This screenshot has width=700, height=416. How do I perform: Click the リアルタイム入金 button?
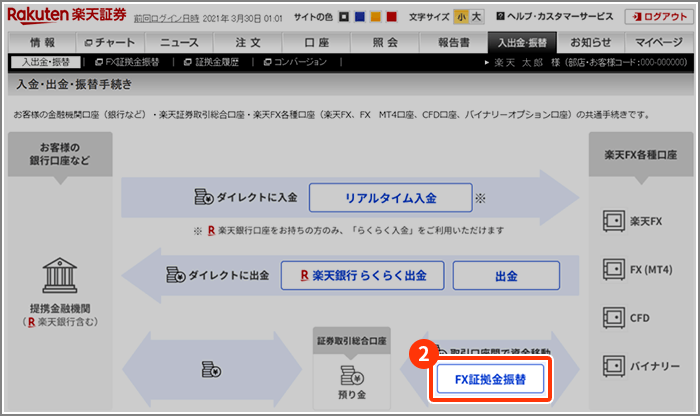pos(391,198)
